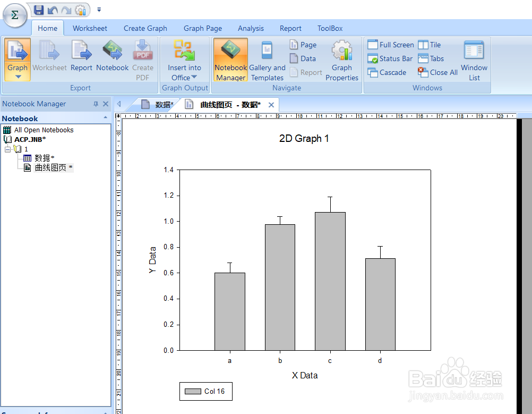Select the Col 16 legend gray swatch

(x=193, y=391)
